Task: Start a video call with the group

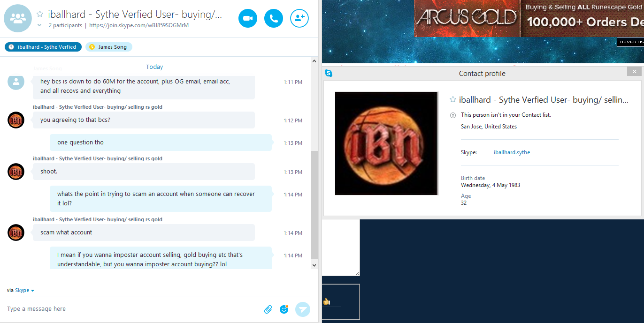Action: pos(248,18)
